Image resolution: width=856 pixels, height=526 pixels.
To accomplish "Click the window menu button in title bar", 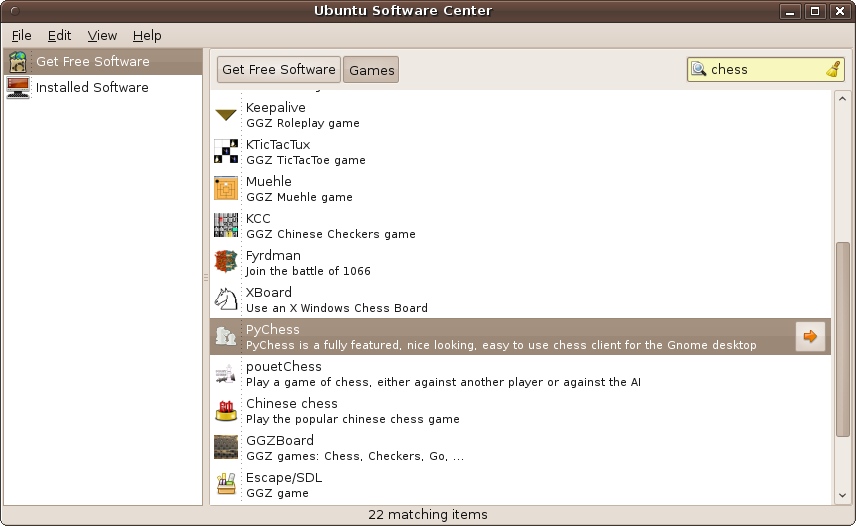I will (x=15, y=11).
